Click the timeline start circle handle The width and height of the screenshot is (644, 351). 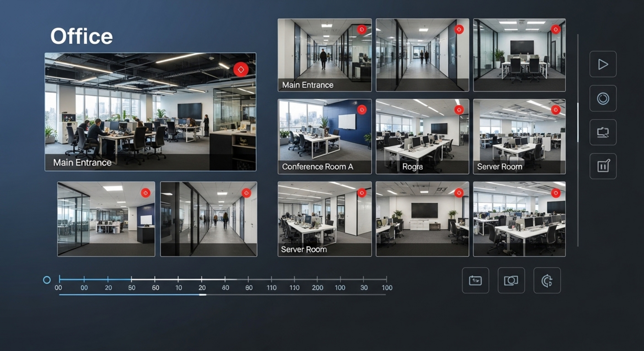pos(47,280)
